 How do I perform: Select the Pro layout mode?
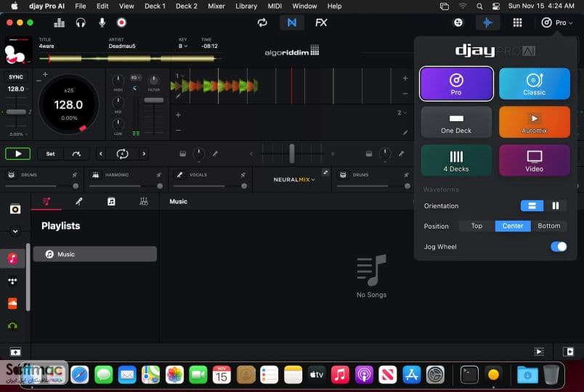[x=456, y=83]
